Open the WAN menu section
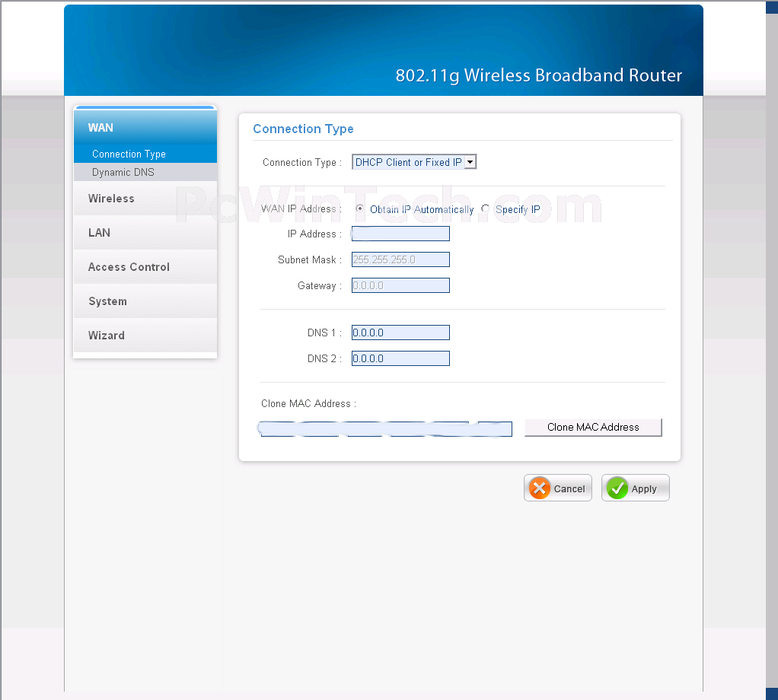The width and height of the screenshot is (778, 700). pos(145,127)
